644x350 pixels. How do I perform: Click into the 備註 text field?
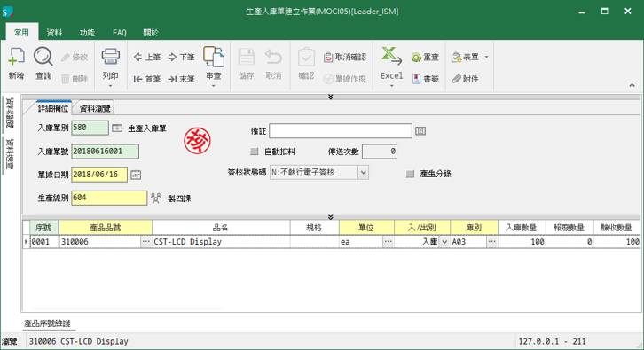341,131
